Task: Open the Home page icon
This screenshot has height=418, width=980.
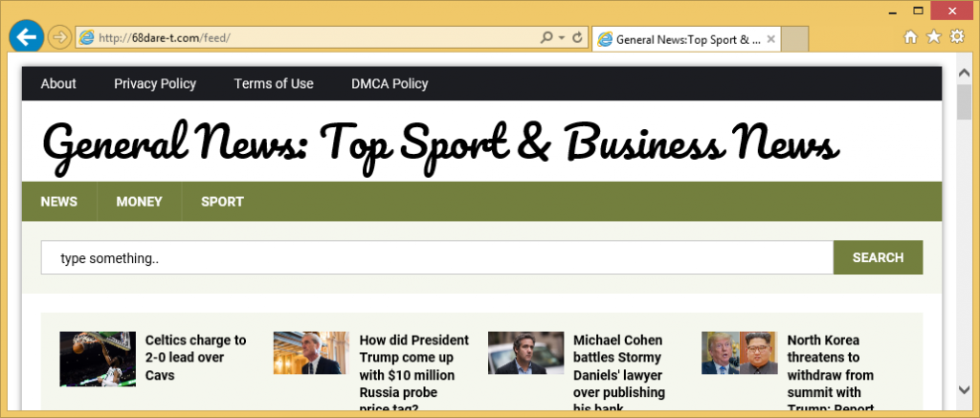Action: pos(912,37)
